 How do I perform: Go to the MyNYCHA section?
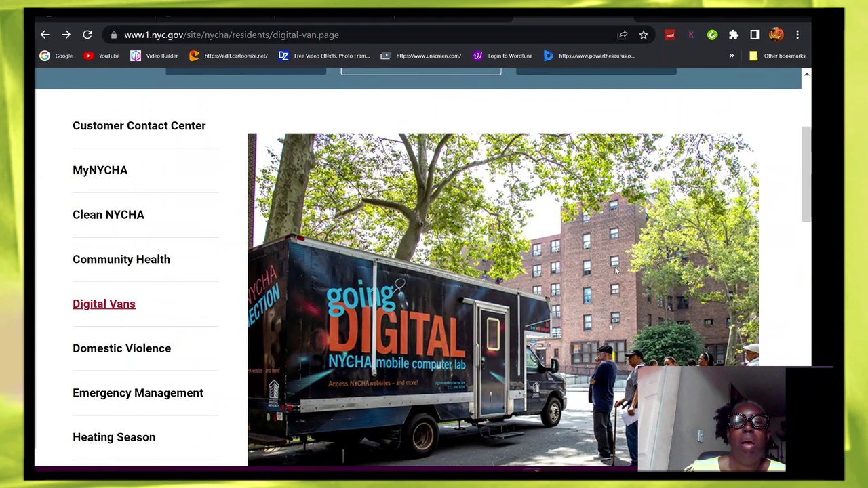click(x=100, y=170)
